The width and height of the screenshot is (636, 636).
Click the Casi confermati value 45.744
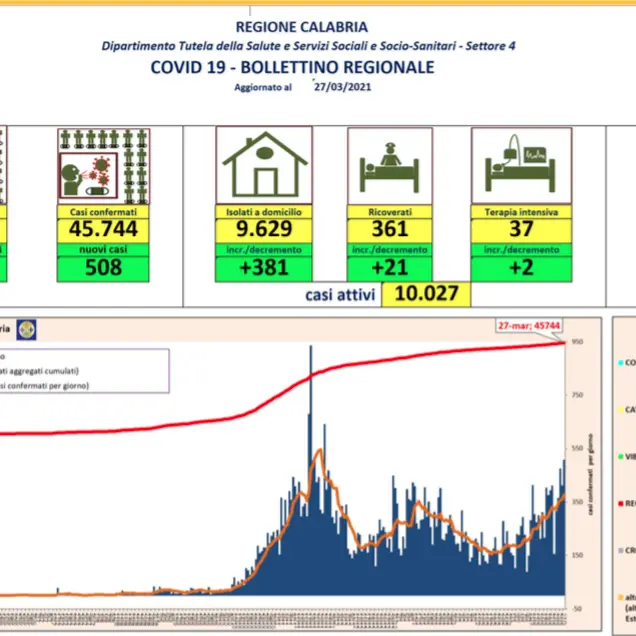(x=103, y=229)
